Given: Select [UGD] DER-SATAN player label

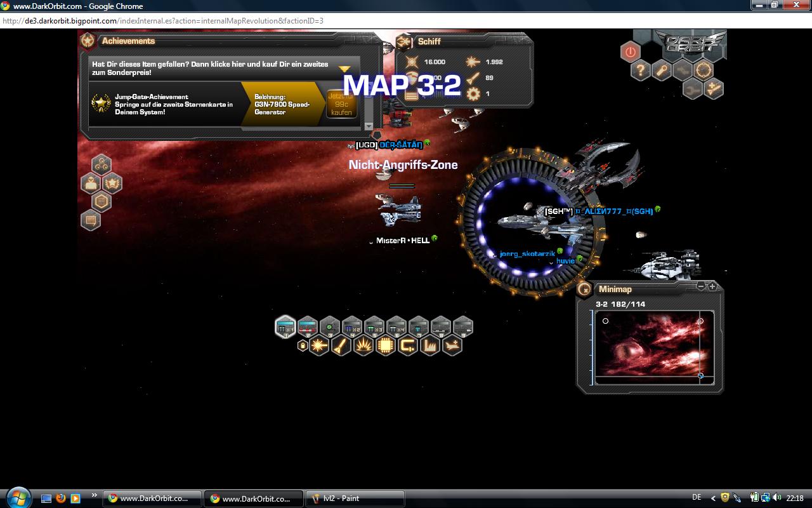Looking at the screenshot, I should (389, 145).
